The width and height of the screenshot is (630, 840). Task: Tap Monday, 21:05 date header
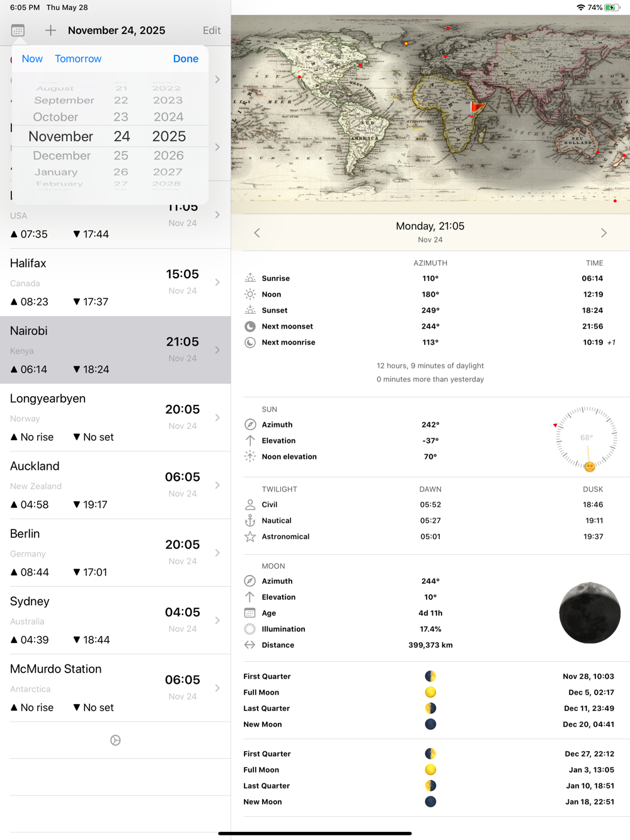pyautogui.click(x=430, y=226)
